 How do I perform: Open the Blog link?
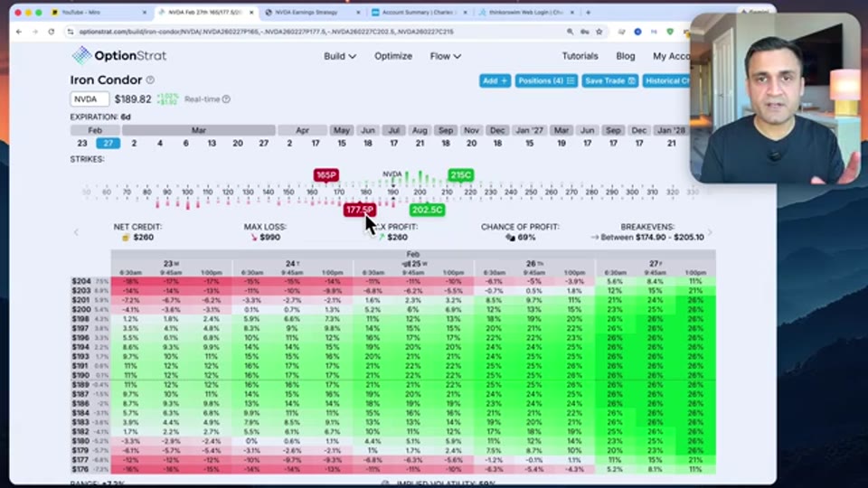tap(626, 56)
